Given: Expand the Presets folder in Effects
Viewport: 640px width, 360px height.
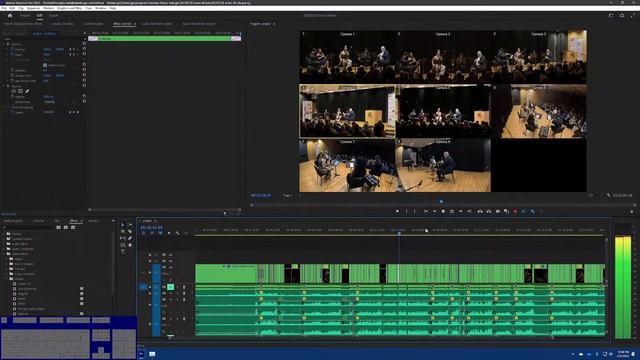Looking at the screenshot, I should click(4, 234).
